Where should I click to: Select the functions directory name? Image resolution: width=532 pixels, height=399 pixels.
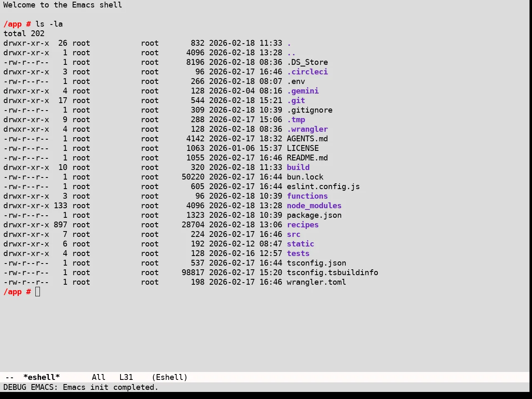(x=307, y=196)
